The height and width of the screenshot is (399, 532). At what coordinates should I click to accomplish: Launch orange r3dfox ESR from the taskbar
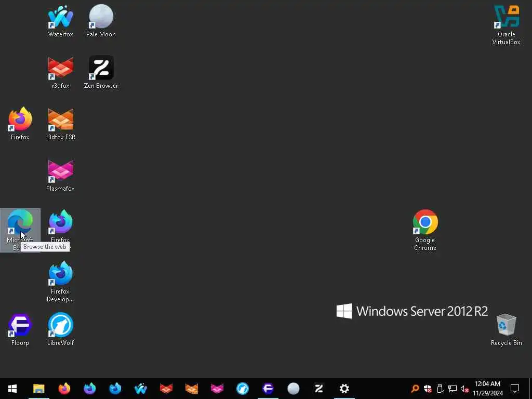click(x=191, y=389)
